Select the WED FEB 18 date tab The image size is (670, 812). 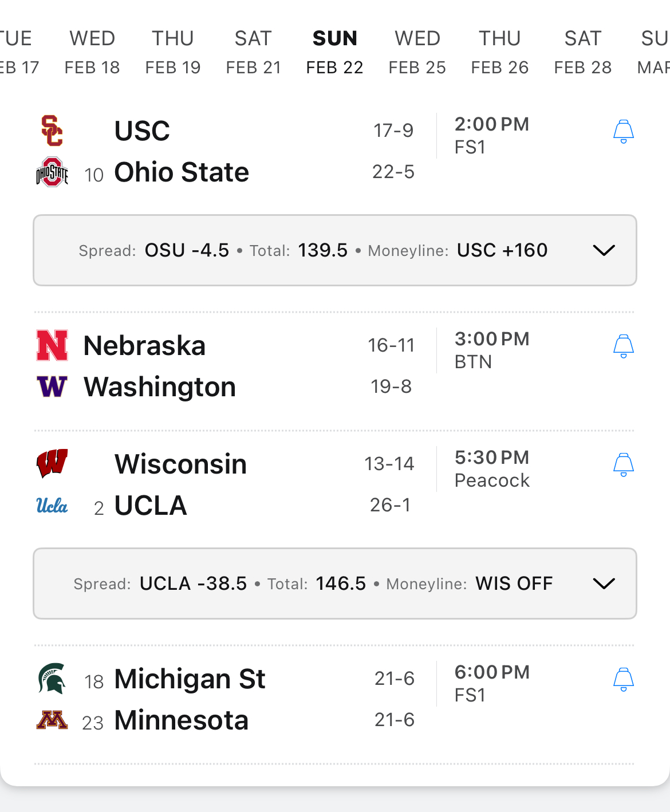click(x=92, y=52)
